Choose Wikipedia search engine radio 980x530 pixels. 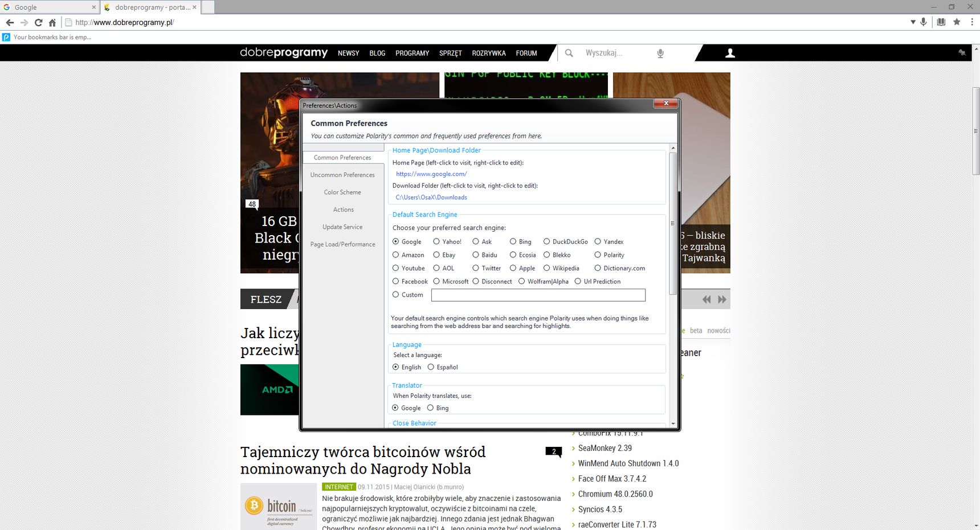coord(561,268)
